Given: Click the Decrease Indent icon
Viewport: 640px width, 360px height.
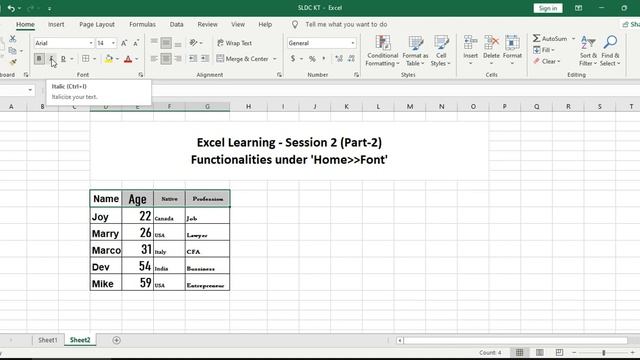Looking at the screenshot, I should tap(193, 59).
